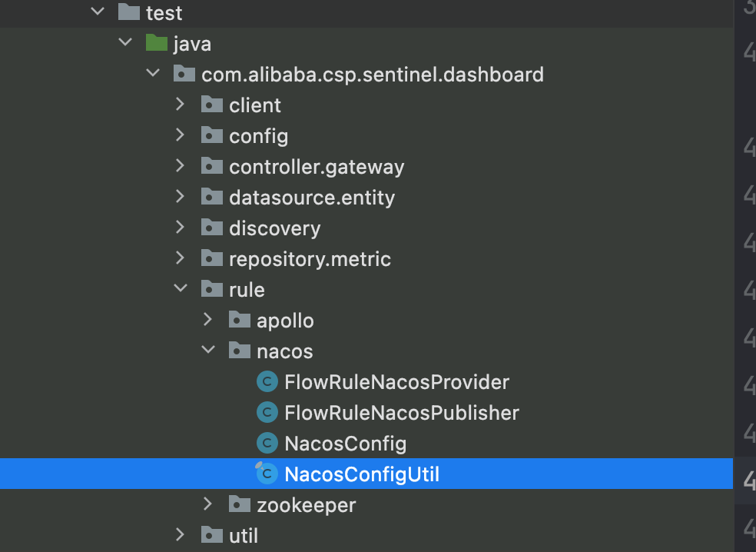Screen dimensions: 756x552
Task: Expand the repository.metric package chevron
Action: click(x=181, y=258)
